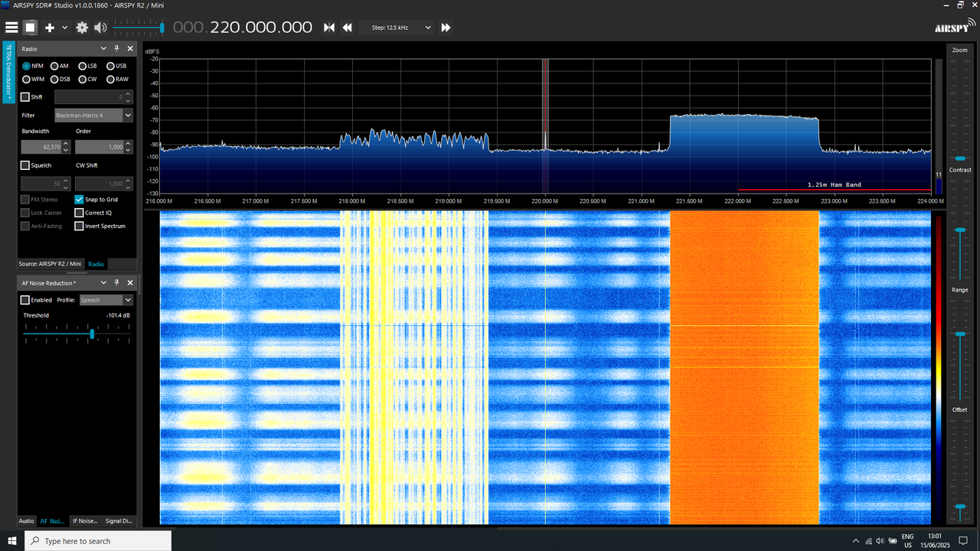Viewport: 980px width, 551px height.
Task: Select CW modulation mode
Action: click(87, 79)
